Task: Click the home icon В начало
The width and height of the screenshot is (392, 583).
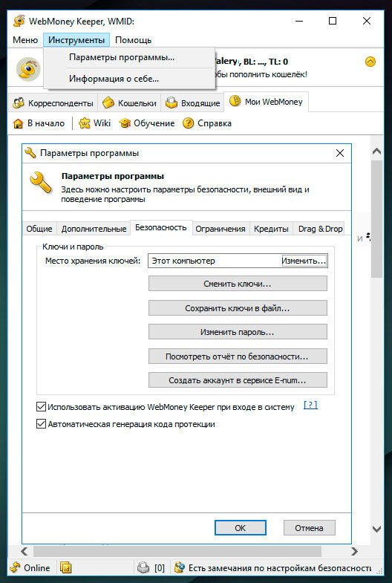Action: tap(18, 123)
